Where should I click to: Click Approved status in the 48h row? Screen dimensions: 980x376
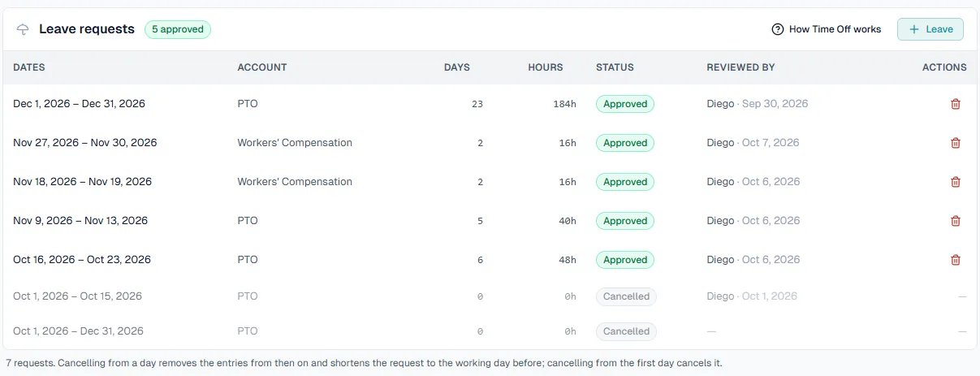click(625, 260)
